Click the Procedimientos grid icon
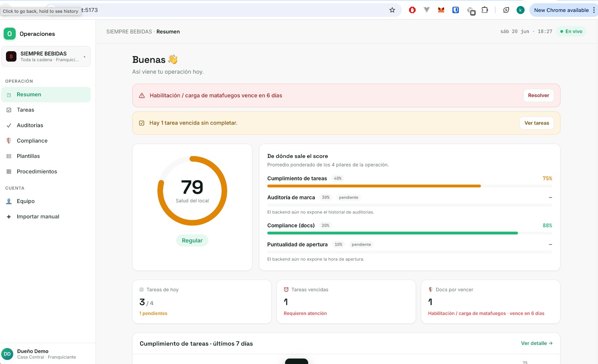598x364 pixels. [9, 171]
